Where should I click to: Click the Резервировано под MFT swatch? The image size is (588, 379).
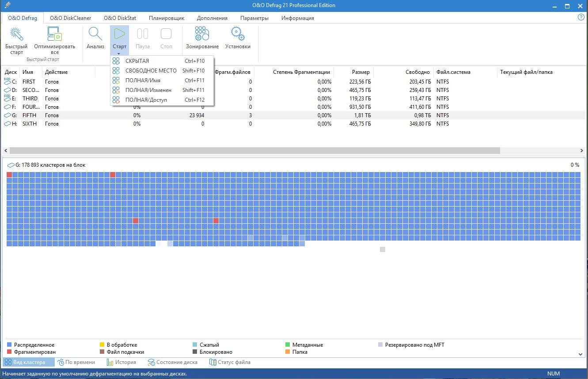coord(380,345)
